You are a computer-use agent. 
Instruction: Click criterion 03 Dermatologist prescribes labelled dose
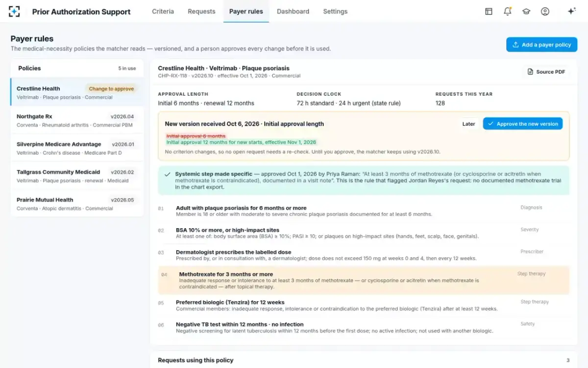coord(364,255)
